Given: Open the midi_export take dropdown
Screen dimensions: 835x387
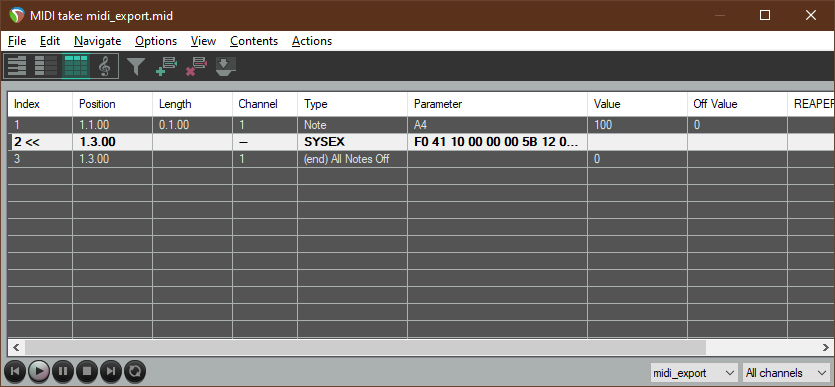Looking at the screenshot, I should tap(694, 373).
